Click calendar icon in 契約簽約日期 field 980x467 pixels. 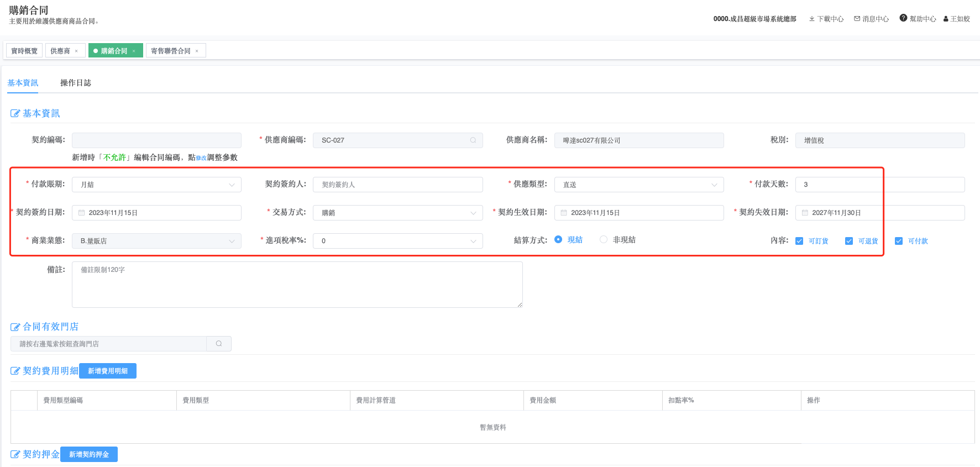[x=82, y=213]
